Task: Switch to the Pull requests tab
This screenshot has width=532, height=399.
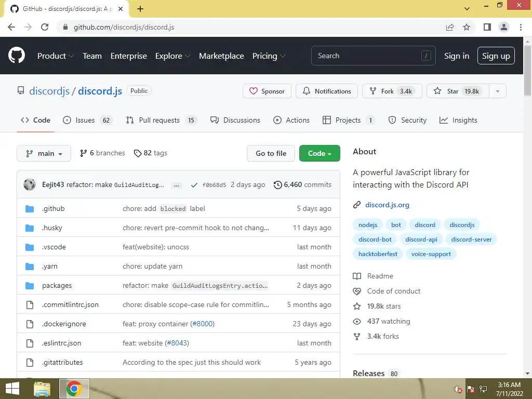Action: click(x=162, y=120)
